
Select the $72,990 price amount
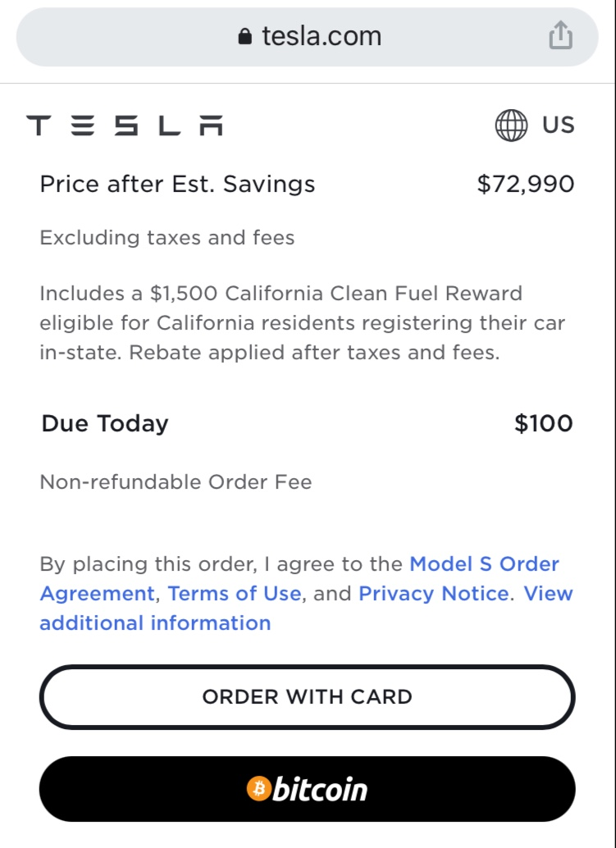pyautogui.click(x=525, y=185)
